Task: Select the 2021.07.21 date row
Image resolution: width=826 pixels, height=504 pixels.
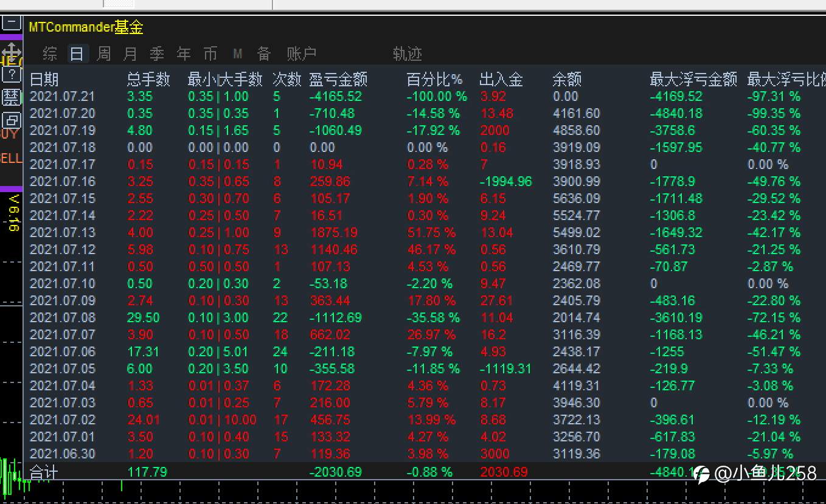Action: 63,97
